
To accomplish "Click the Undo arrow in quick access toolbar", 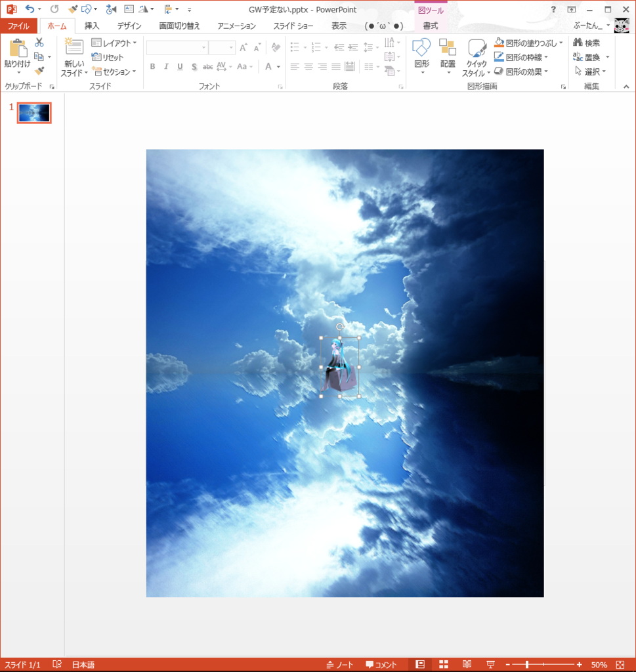I will 29,9.
